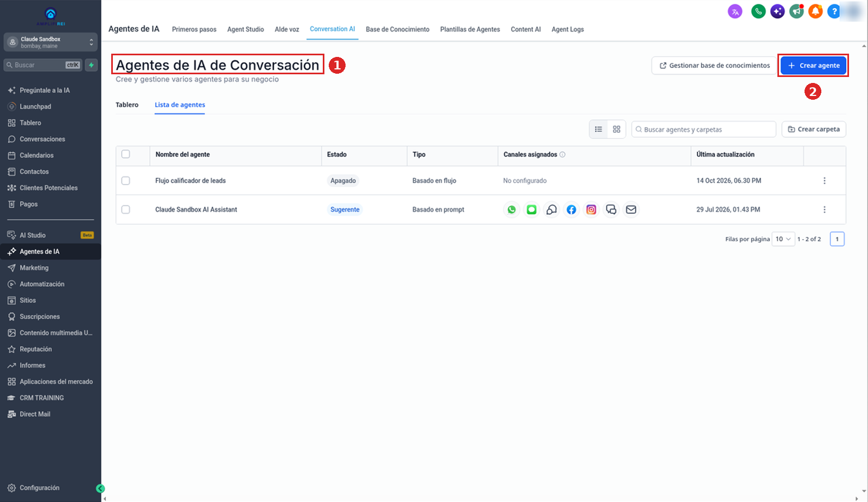Switch to grid view icon
This screenshot has width=868, height=502.
pyautogui.click(x=617, y=130)
